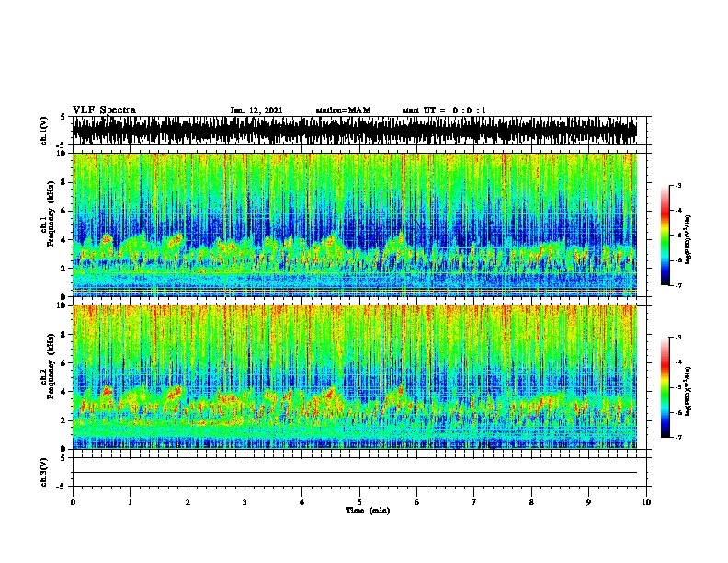Click the "-3" value on ch.1 color bar
Image resolution: width=728 pixels, height=563 pixels.
point(678,185)
